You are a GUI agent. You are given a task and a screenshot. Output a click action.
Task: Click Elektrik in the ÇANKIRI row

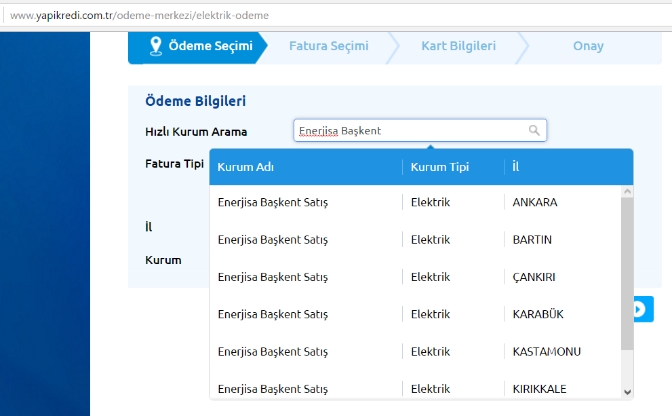click(x=430, y=277)
